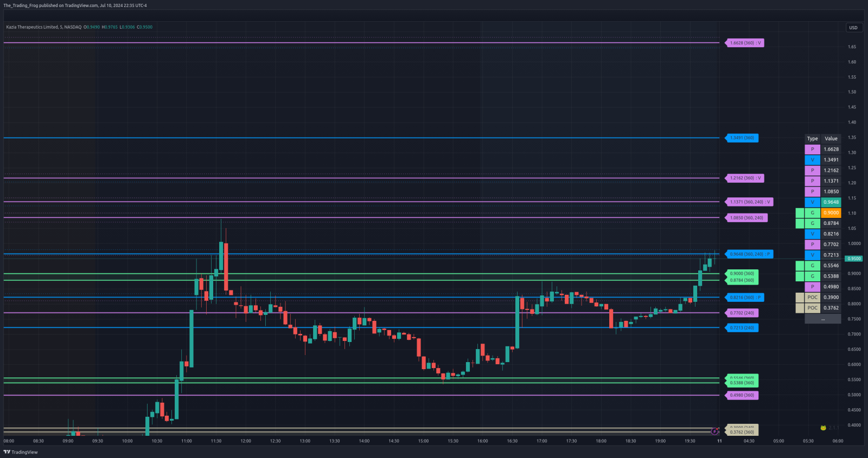868x458 pixels.
Task: Click the 1.1371 value cell in the table
Action: [831, 181]
